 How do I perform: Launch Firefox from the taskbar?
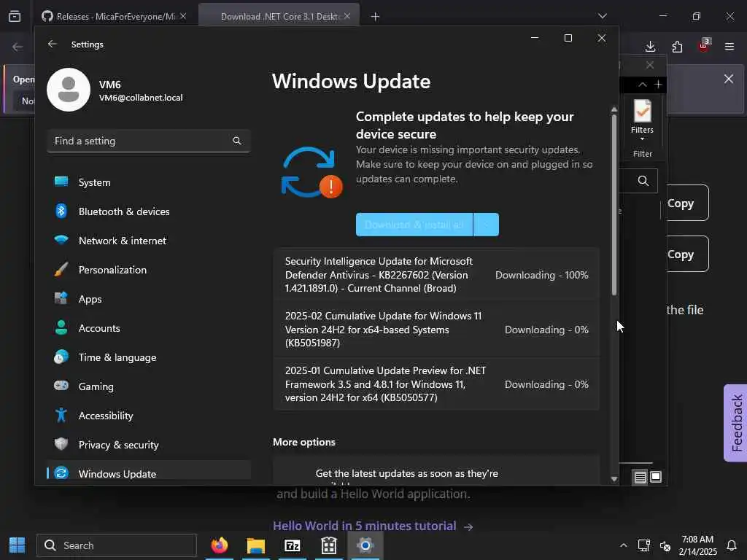(220, 545)
